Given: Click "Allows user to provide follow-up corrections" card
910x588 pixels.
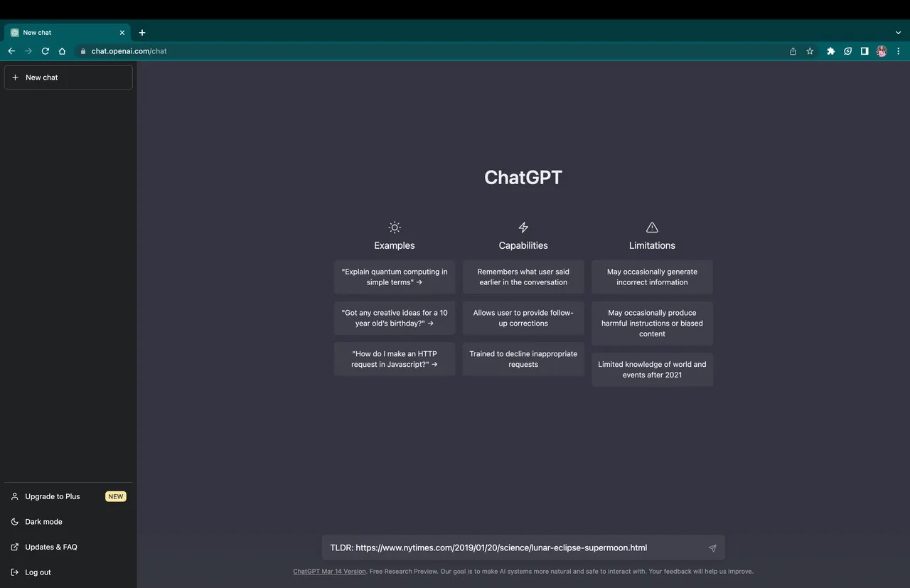Looking at the screenshot, I should pyautogui.click(x=523, y=318).
